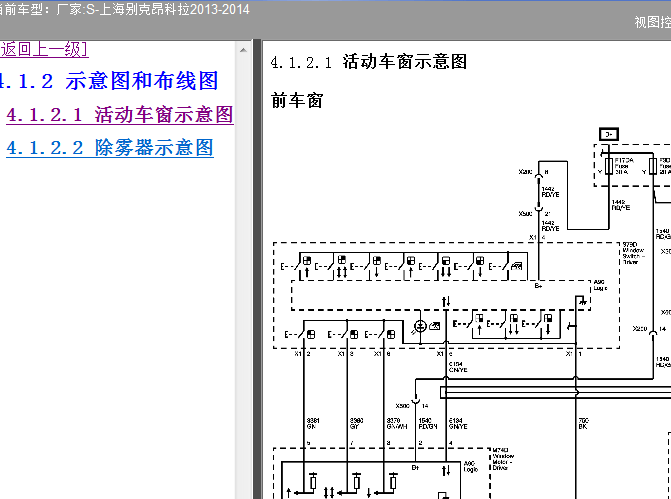The width and height of the screenshot is (671, 499).
Task: Click wire label 750 BK
Action: [583, 423]
